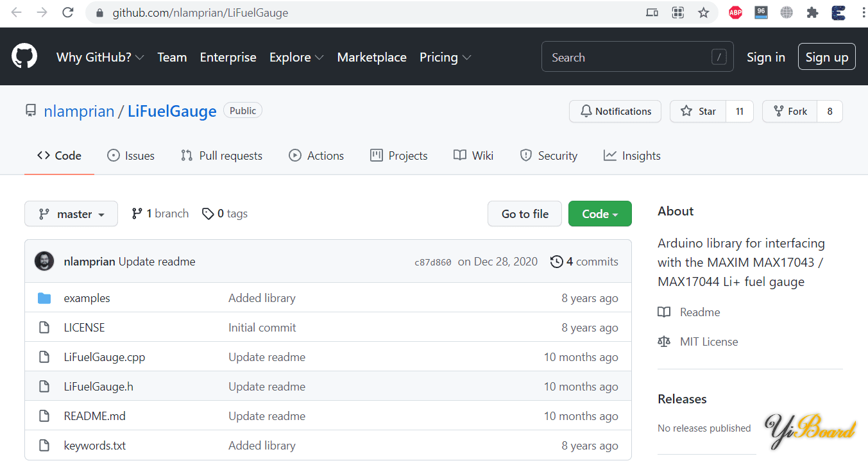868x463 pixels.
Task: Open the browser extensions puzzle icon
Action: pos(812,13)
